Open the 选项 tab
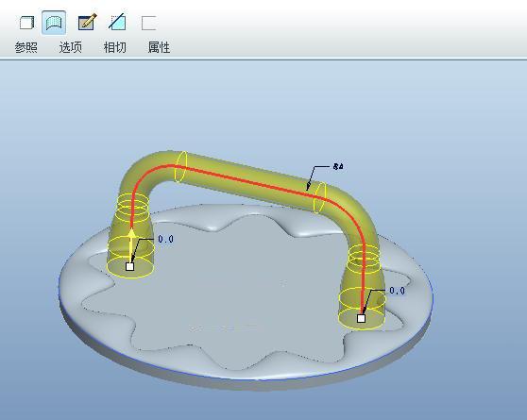The image size is (527, 420). 70,47
